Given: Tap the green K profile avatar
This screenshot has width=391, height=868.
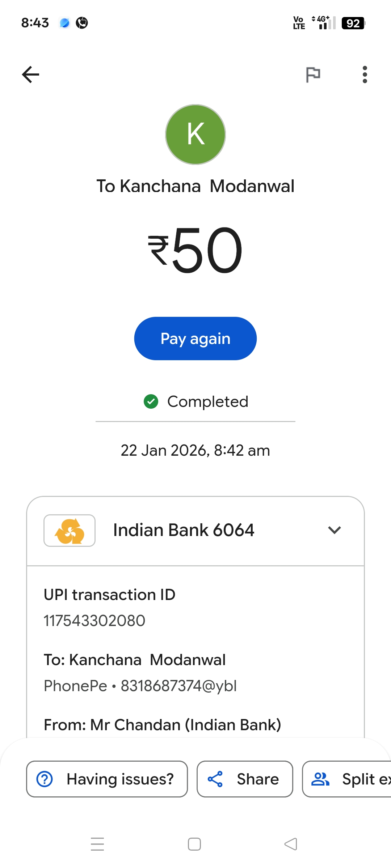Looking at the screenshot, I should (x=195, y=135).
